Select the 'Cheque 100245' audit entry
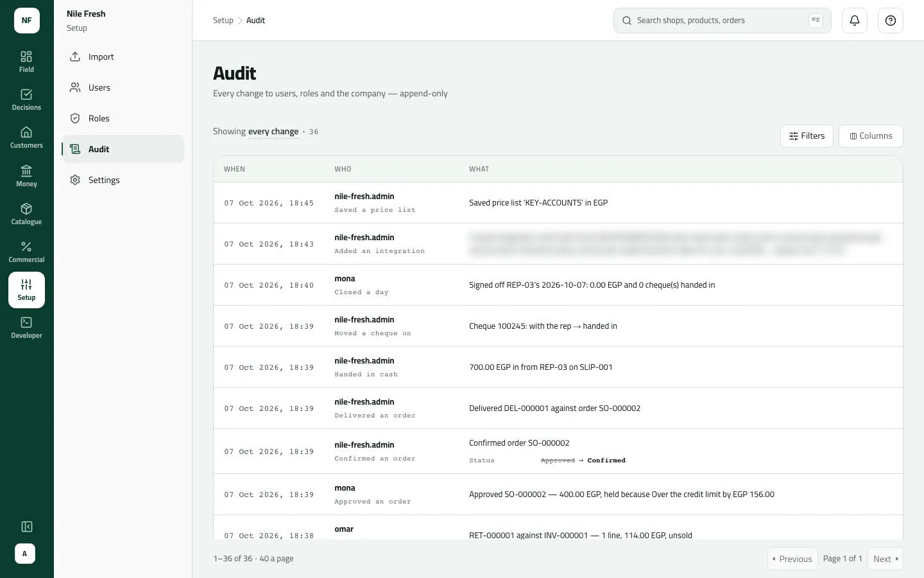The height and width of the screenshot is (578, 924). 558,326
